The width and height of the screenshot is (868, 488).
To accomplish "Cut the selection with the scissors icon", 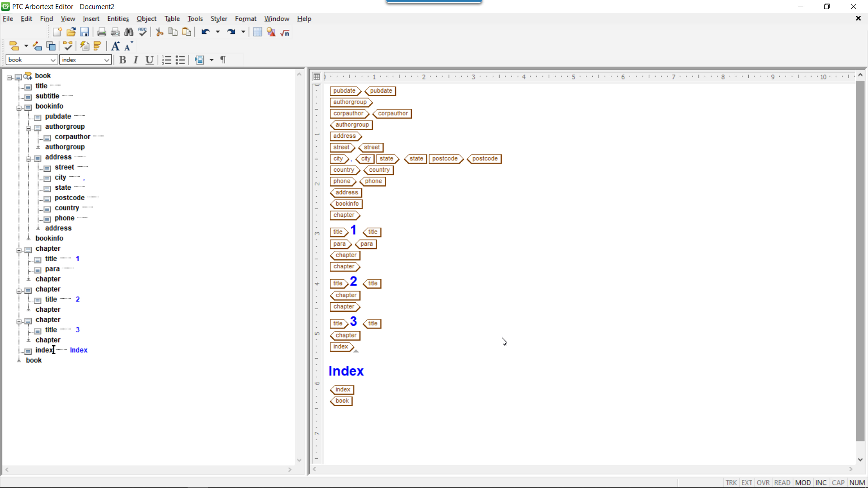I will coord(160,32).
